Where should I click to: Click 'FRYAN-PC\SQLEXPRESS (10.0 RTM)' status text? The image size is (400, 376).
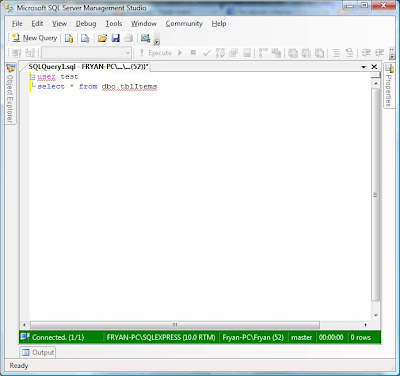click(x=161, y=337)
